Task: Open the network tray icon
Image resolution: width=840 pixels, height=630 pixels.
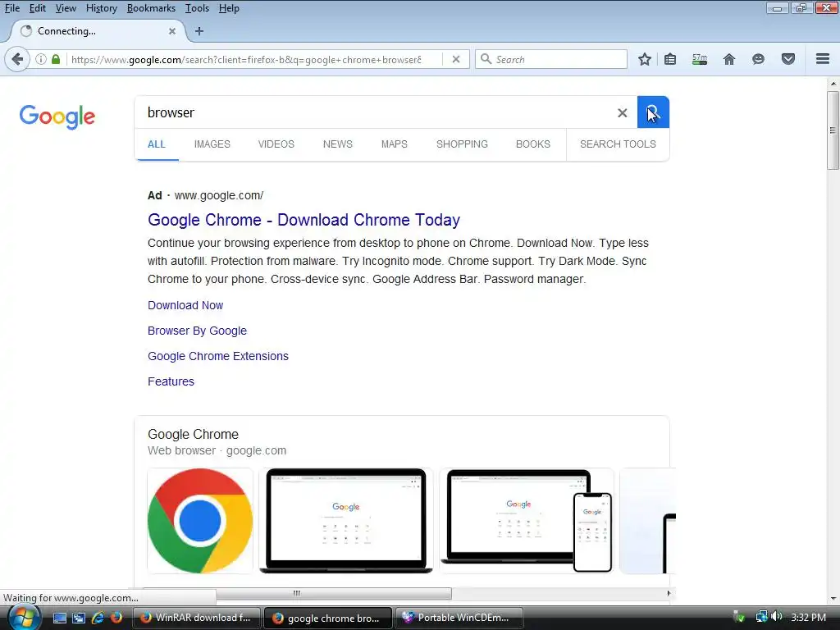Action: point(761,617)
